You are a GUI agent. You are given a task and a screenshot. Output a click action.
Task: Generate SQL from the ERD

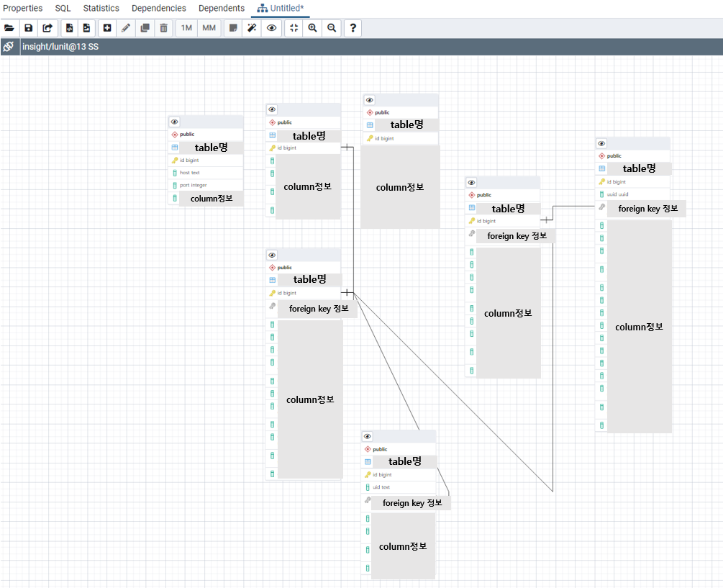(68, 27)
